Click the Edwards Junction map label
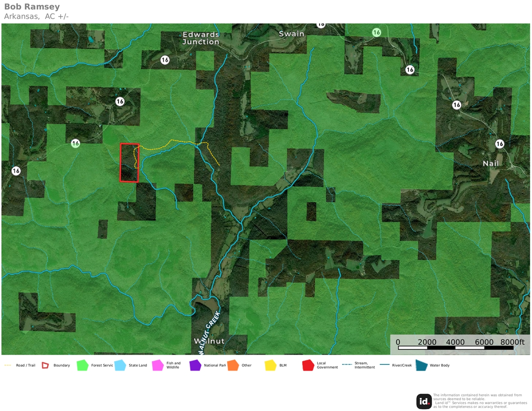The image size is (532, 411). click(x=201, y=38)
